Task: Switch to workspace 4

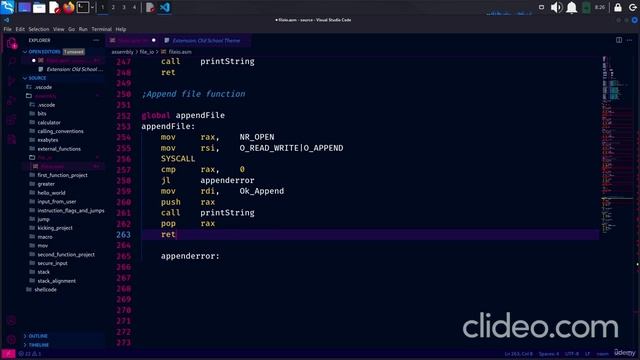Action: (134, 7)
